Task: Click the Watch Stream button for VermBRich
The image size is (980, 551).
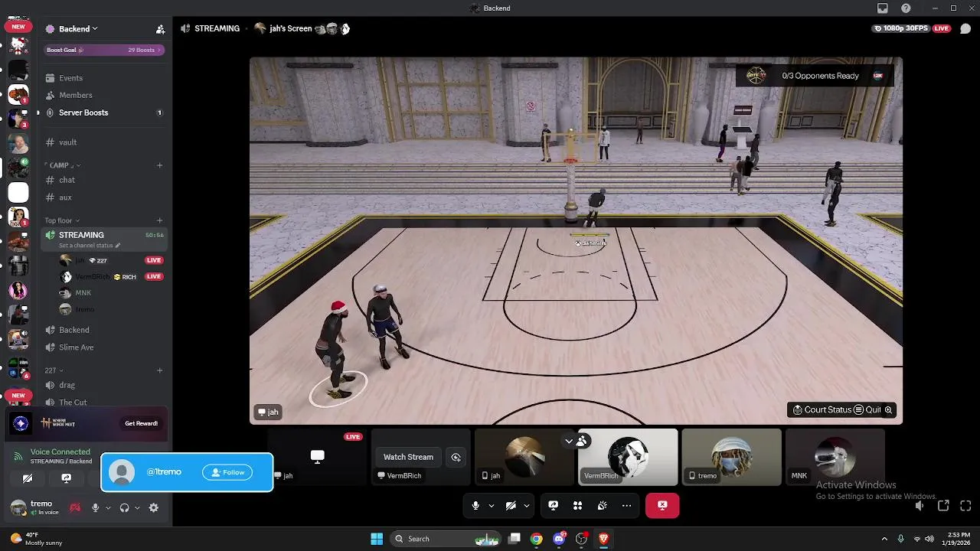Action: (x=408, y=457)
